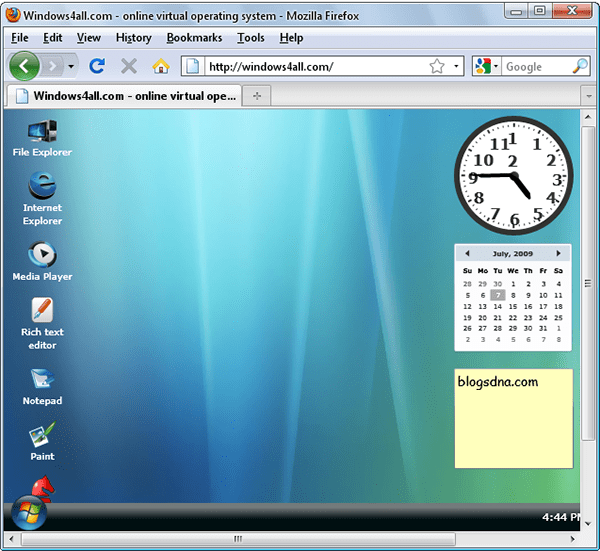This screenshot has width=600, height=551.
Task: Open the Tools menu
Action: point(251,37)
